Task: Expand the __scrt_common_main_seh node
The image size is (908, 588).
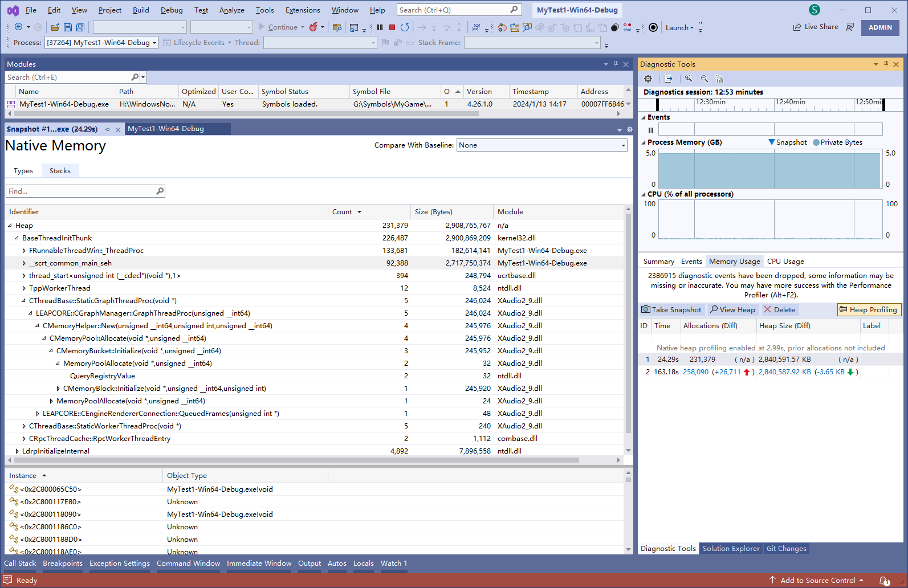Action: point(23,263)
